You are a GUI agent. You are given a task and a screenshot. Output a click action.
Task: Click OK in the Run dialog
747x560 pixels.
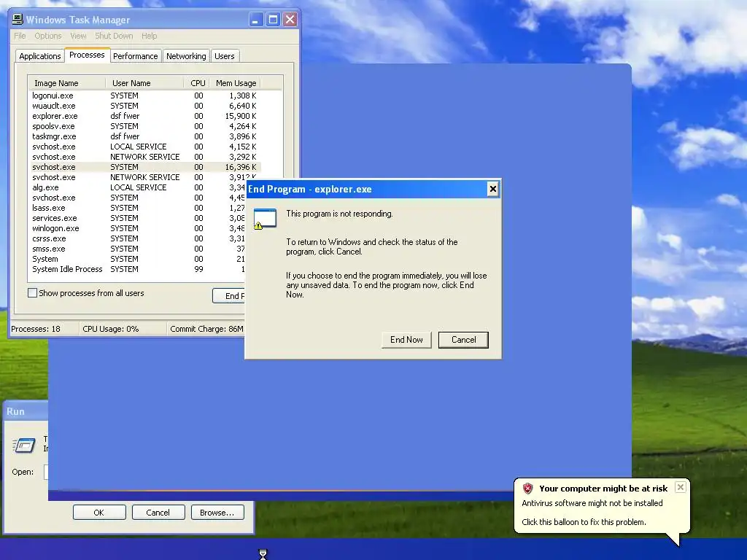click(99, 513)
